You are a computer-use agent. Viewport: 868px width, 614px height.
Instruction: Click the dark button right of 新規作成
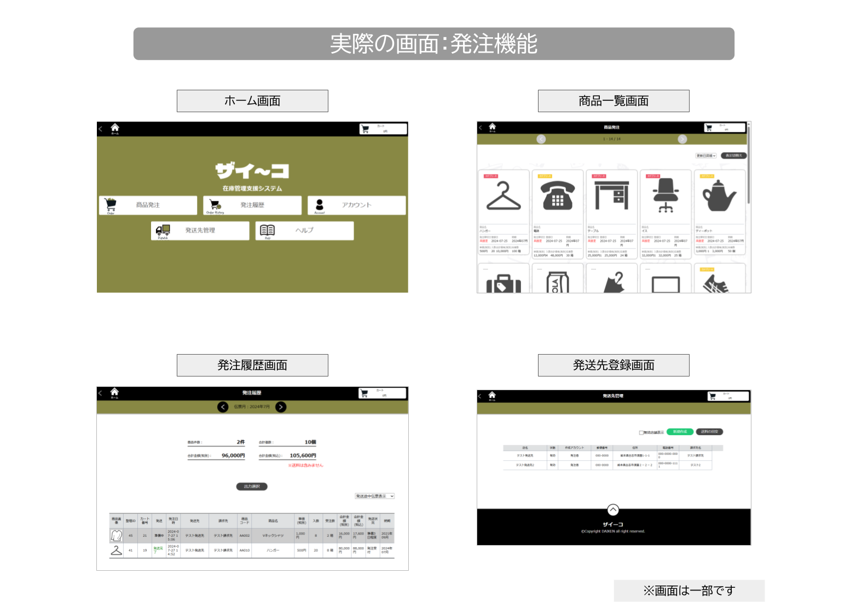[710, 432]
